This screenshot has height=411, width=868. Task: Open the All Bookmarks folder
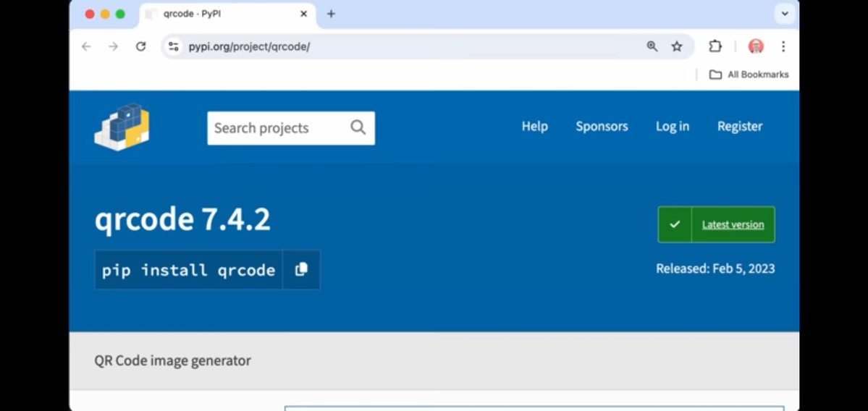click(x=749, y=74)
